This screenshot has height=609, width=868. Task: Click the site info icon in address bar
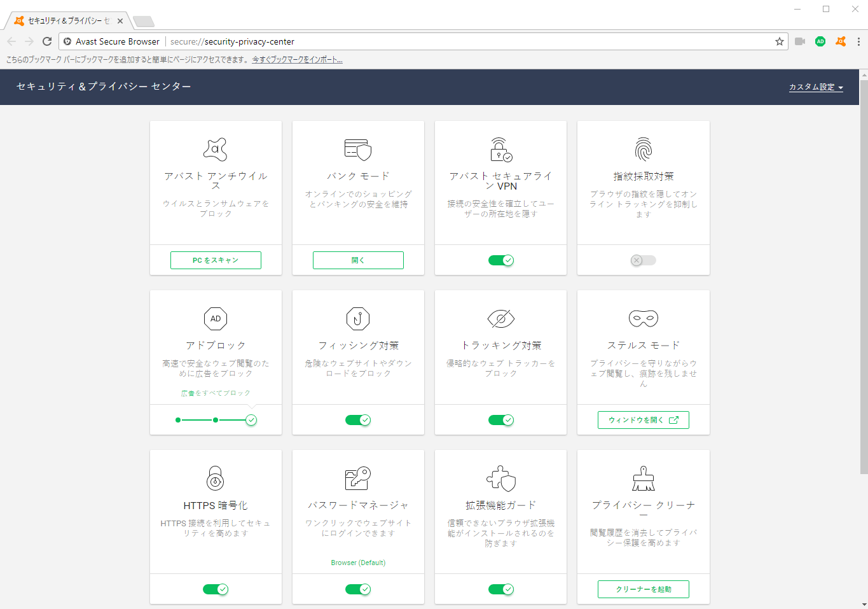[x=67, y=41]
